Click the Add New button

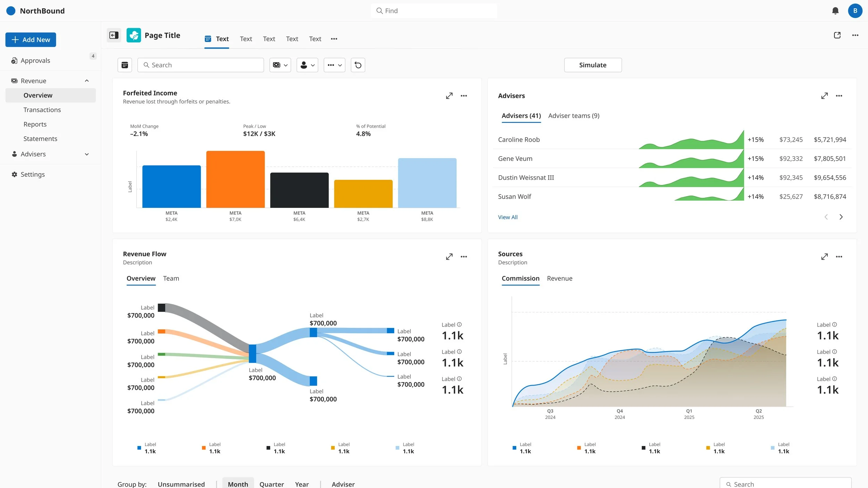pyautogui.click(x=31, y=40)
